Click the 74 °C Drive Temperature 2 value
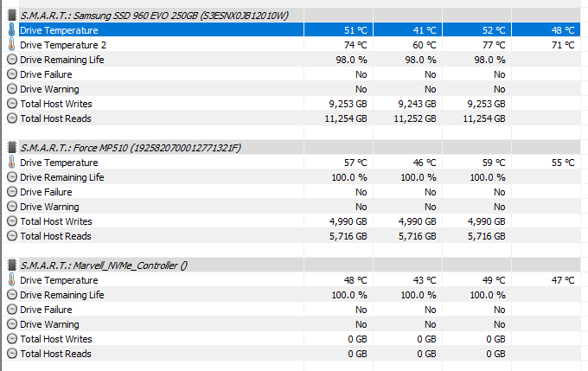 click(355, 45)
